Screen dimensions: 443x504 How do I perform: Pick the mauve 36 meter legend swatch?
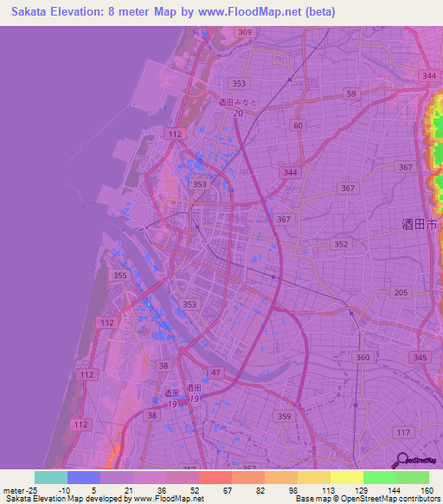183,478
